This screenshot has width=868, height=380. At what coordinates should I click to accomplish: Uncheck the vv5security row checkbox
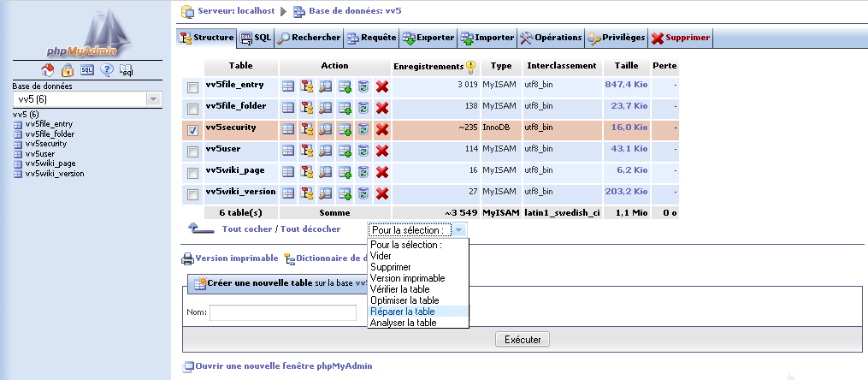[x=192, y=130]
